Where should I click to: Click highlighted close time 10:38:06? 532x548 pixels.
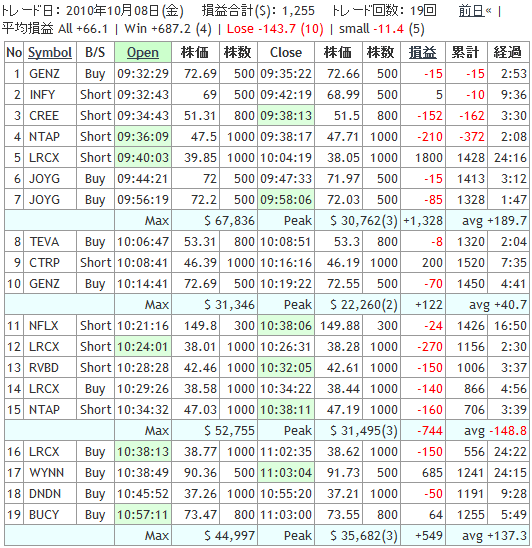pyautogui.click(x=286, y=325)
